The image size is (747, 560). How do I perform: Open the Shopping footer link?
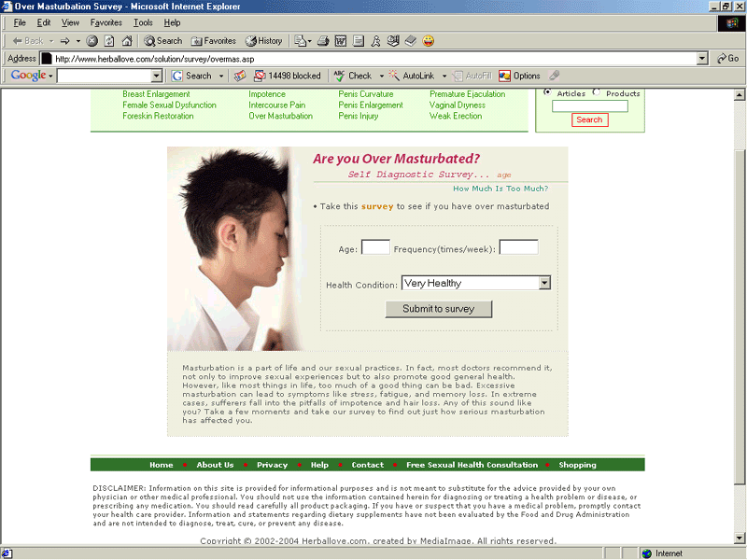[577, 465]
